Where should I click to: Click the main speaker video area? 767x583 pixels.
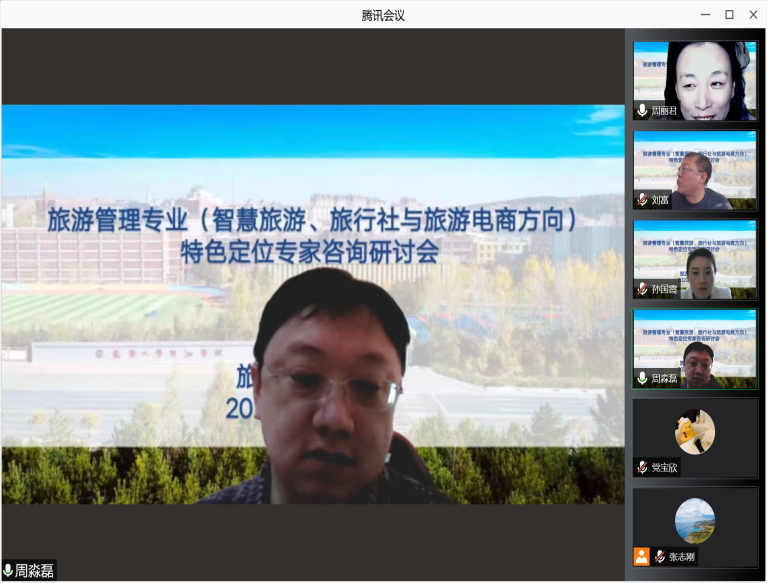tap(312, 300)
